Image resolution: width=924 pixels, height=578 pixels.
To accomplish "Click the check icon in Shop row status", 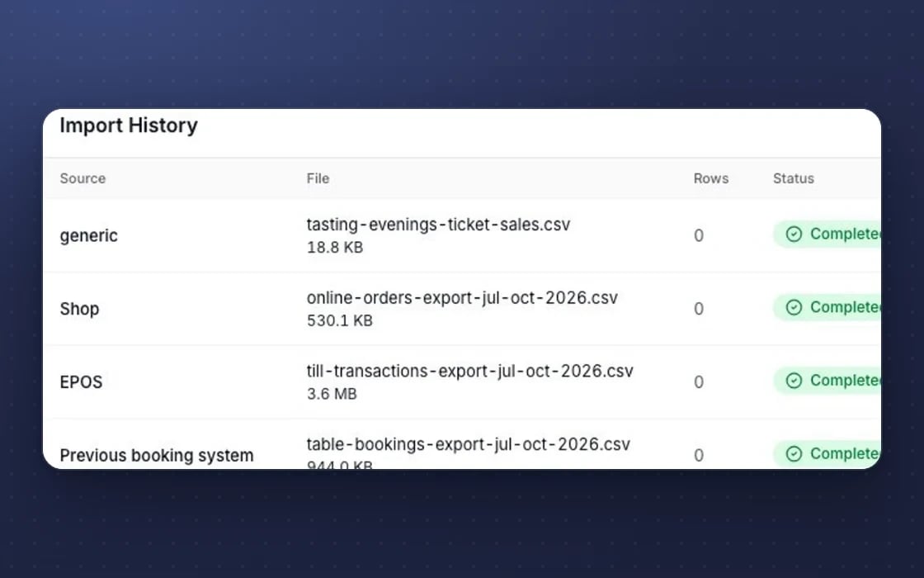I will click(x=794, y=307).
